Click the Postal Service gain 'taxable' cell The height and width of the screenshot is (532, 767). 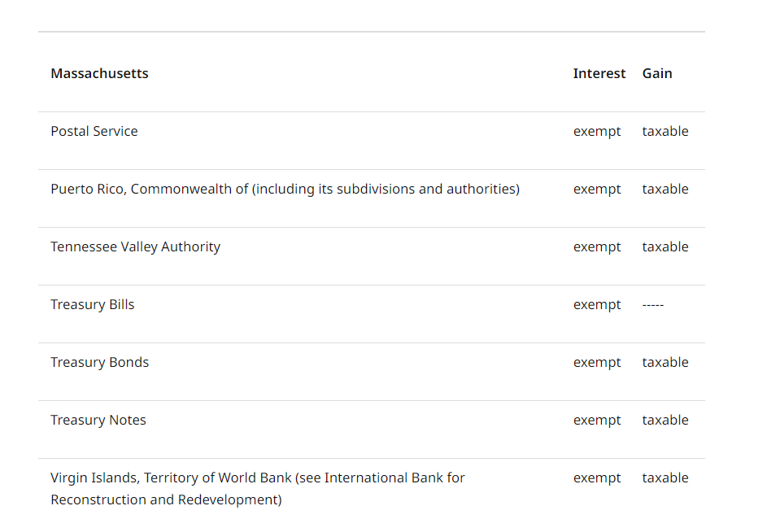[x=665, y=131]
